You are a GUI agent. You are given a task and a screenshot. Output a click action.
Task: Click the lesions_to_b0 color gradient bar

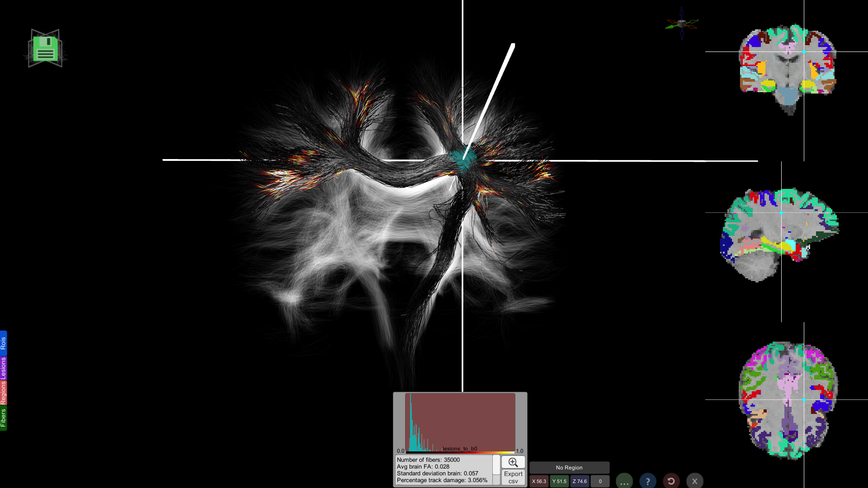tap(460, 452)
